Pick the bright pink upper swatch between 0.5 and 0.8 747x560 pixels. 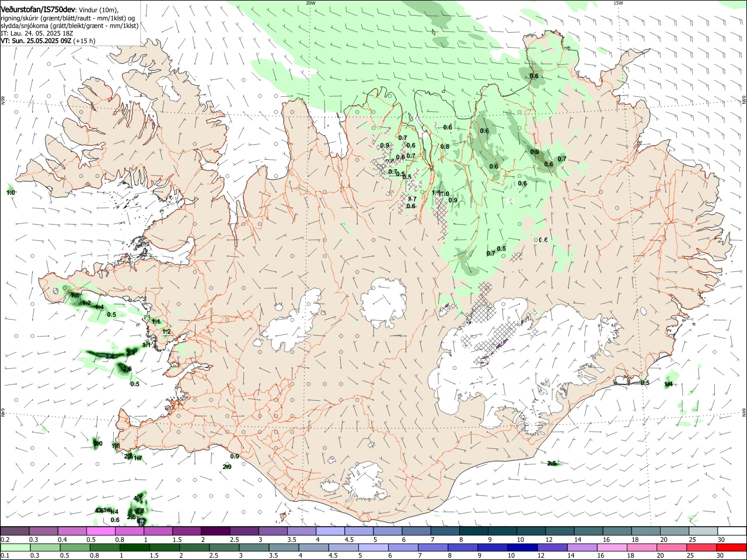pyautogui.click(x=100, y=531)
